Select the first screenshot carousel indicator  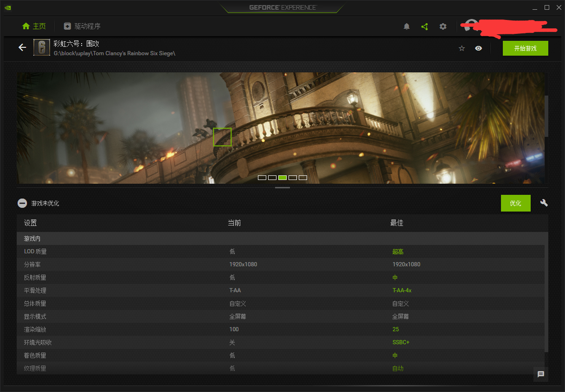click(262, 178)
